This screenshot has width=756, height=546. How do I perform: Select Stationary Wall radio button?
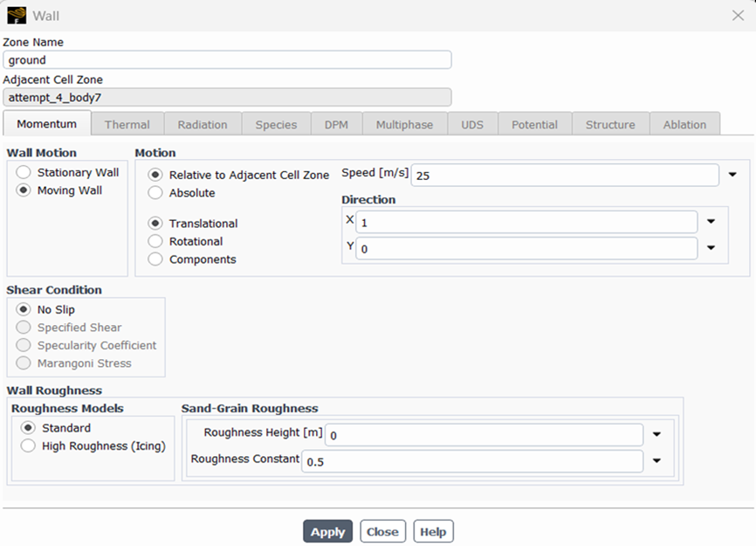[x=24, y=172]
